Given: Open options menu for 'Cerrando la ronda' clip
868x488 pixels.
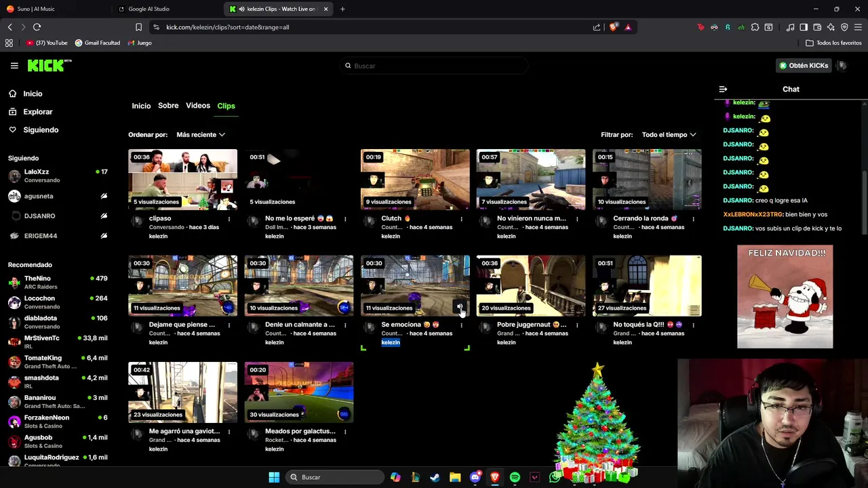Looking at the screenshot, I should (693, 219).
